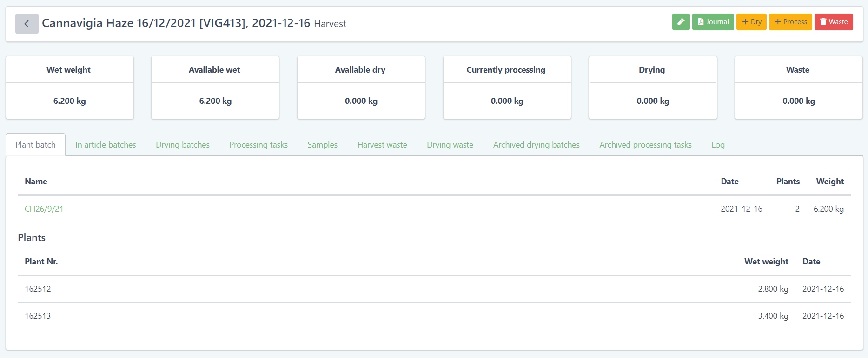Click the green pencil edit icon
868x358 pixels.
pyautogui.click(x=681, y=22)
